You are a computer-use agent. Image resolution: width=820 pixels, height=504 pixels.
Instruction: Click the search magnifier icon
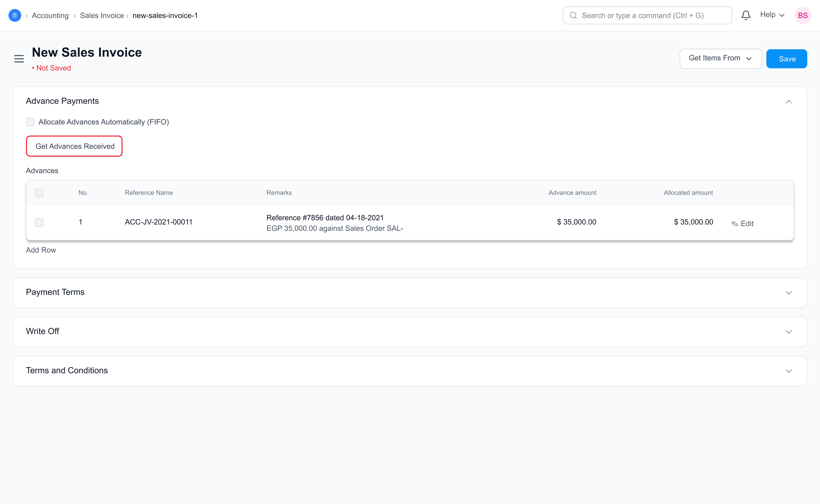pyautogui.click(x=573, y=15)
